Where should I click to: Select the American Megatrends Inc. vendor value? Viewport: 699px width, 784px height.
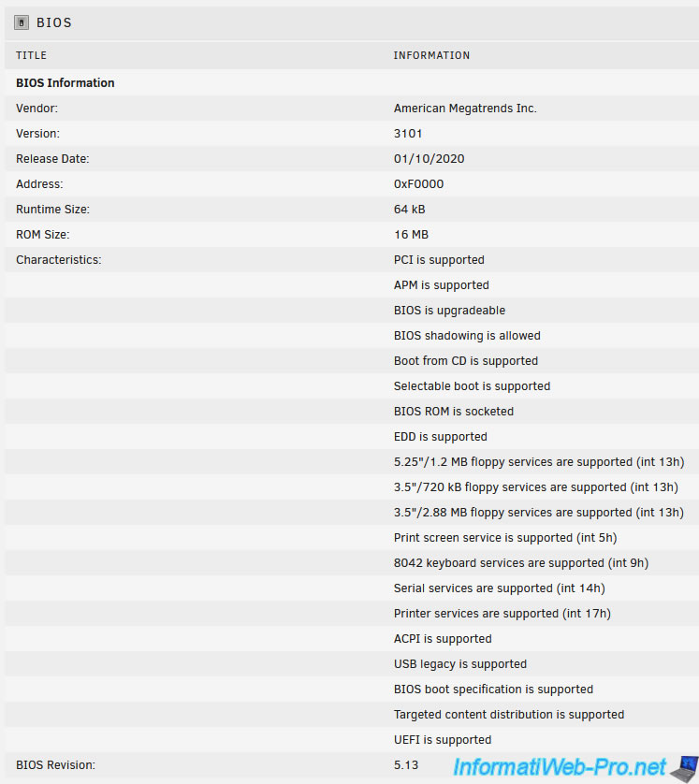point(465,109)
